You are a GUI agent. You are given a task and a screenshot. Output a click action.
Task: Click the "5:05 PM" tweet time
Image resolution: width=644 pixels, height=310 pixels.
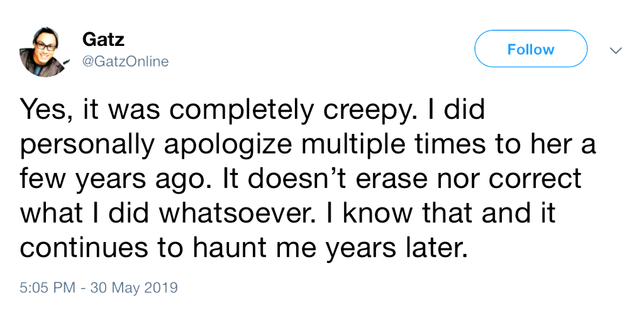[x=48, y=288]
